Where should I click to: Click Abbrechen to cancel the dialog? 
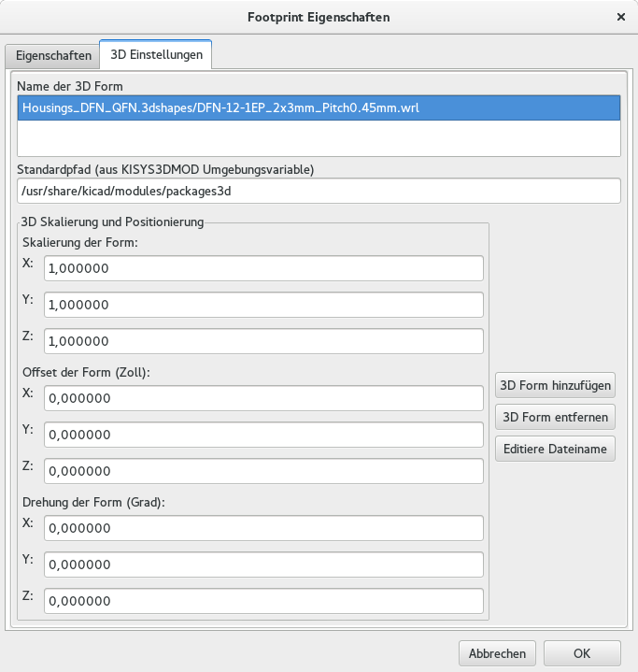click(x=497, y=653)
